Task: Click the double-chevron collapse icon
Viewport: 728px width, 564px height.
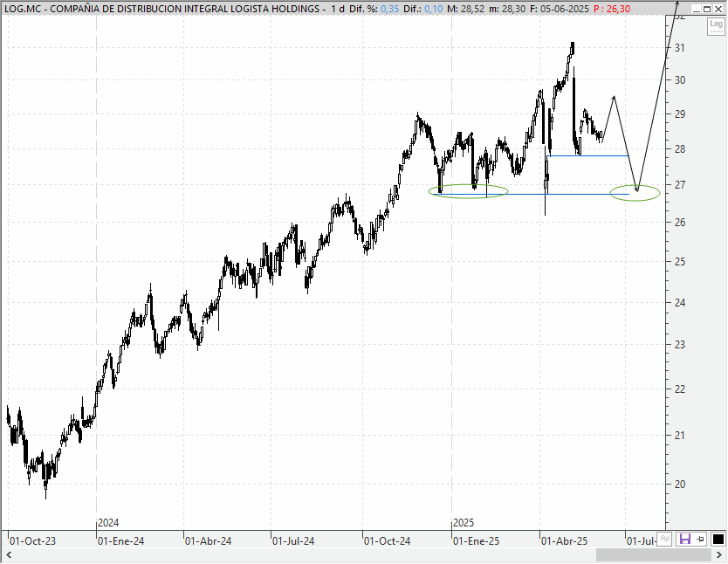Action: coord(665,539)
